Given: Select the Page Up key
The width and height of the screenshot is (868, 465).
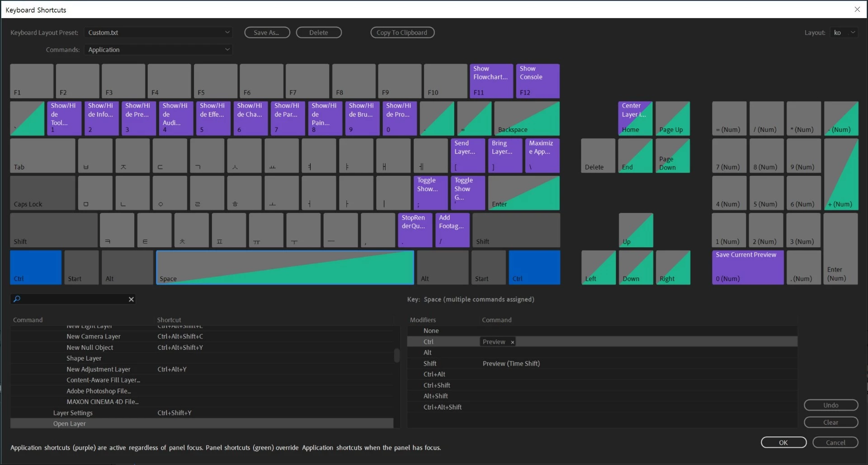Looking at the screenshot, I should click(x=673, y=118).
